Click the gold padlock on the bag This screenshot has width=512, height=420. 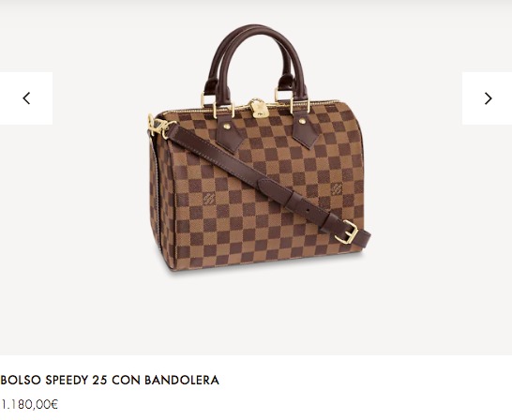pos(259,109)
